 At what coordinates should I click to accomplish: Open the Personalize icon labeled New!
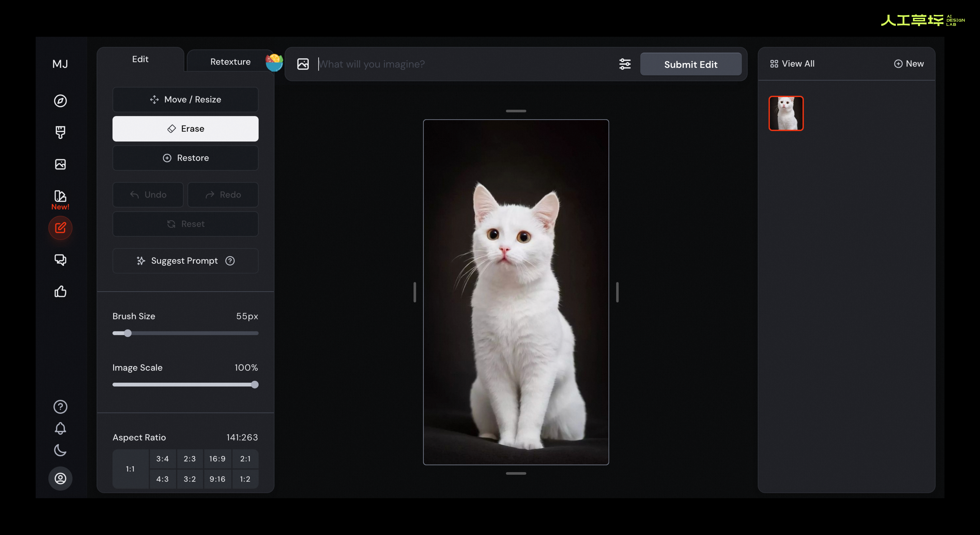(60, 196)
